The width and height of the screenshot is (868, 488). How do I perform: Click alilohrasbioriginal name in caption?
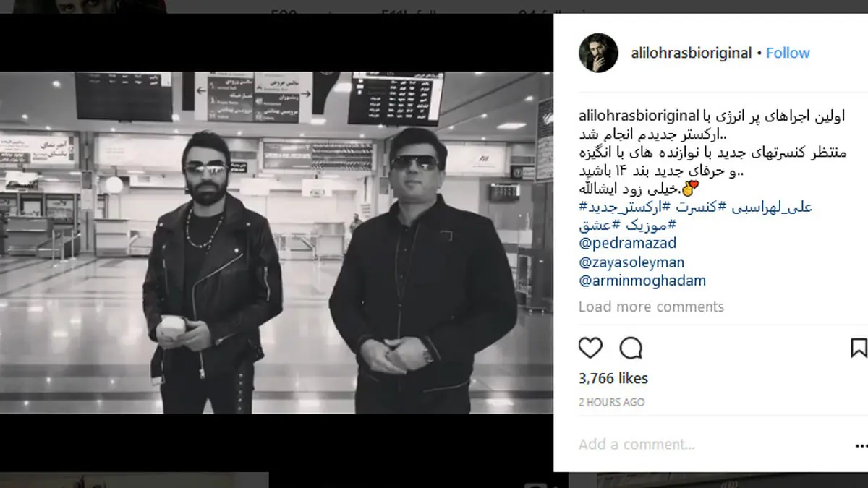[x=639, y=116]
